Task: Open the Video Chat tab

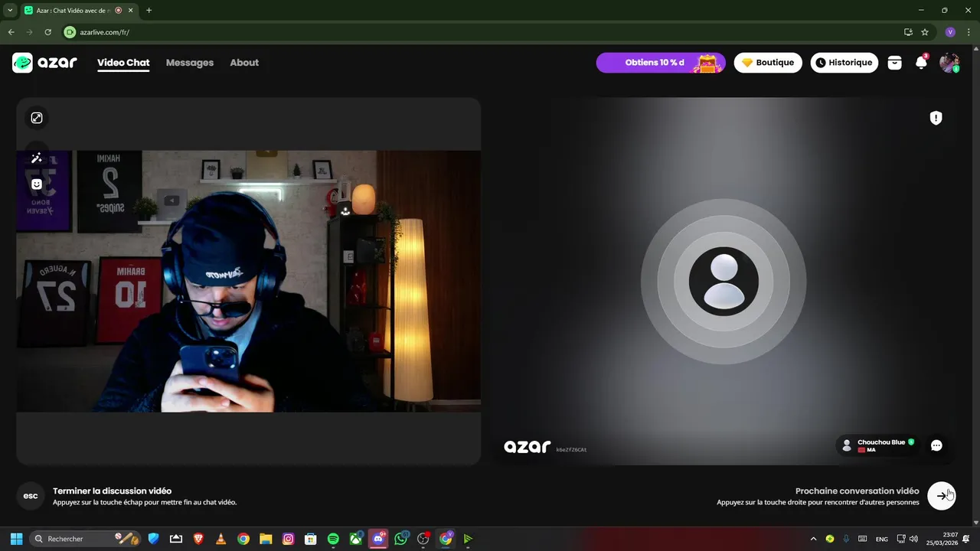Action: [123, 63]
